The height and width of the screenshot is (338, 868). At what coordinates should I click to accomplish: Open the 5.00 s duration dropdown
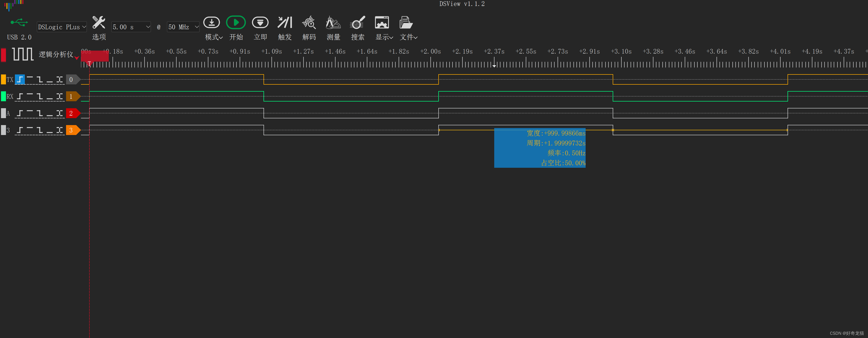(x=131, y=27)
